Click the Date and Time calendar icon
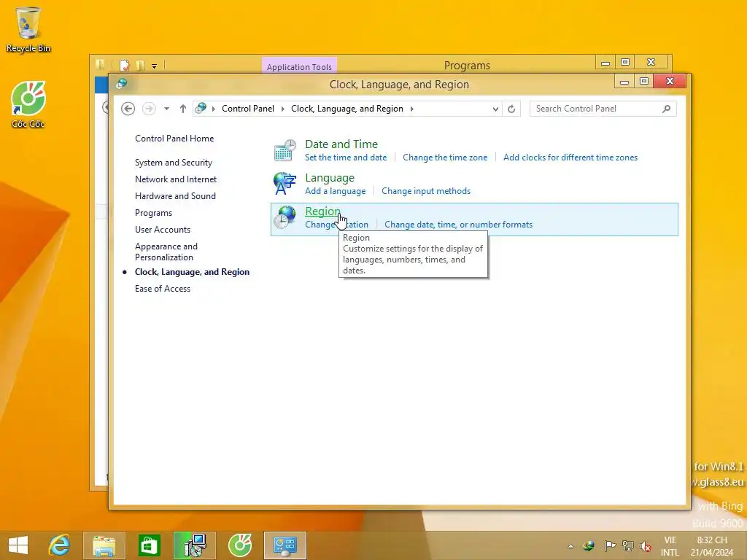 [285, 150]
